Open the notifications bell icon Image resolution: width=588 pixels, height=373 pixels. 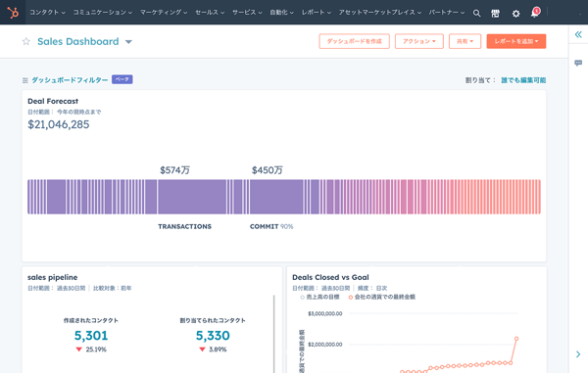pyautogui.click(x=535, y=13)
